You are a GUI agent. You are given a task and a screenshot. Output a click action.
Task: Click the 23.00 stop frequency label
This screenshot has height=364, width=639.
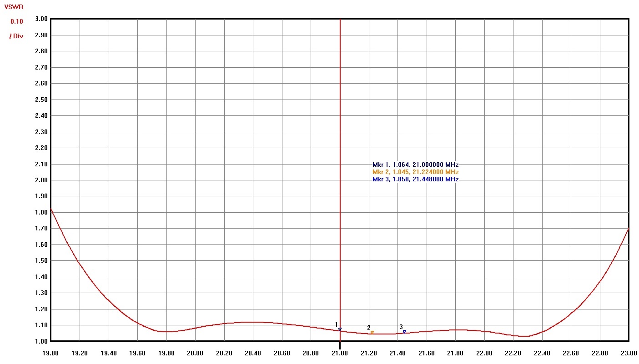[x=629, y=353]
